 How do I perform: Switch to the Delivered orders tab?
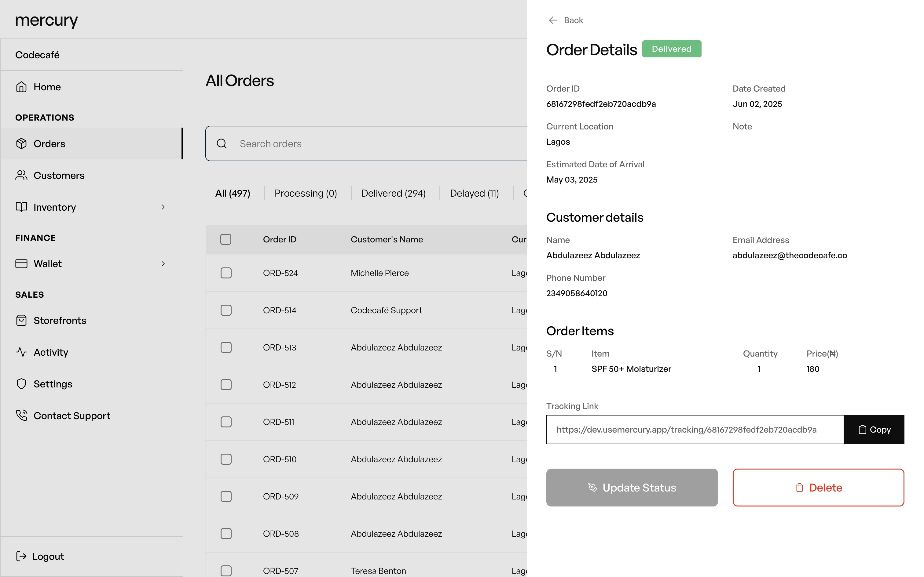click(393, 193)
